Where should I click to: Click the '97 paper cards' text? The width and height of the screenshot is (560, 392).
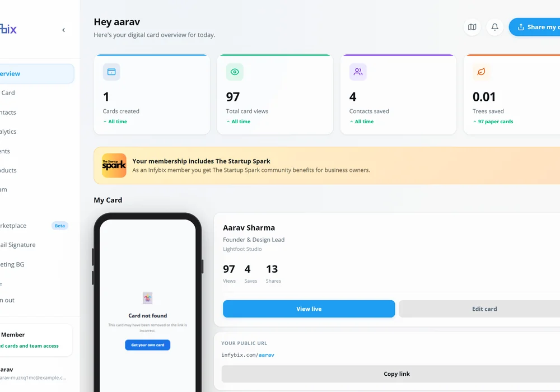(x=496, y=122)
